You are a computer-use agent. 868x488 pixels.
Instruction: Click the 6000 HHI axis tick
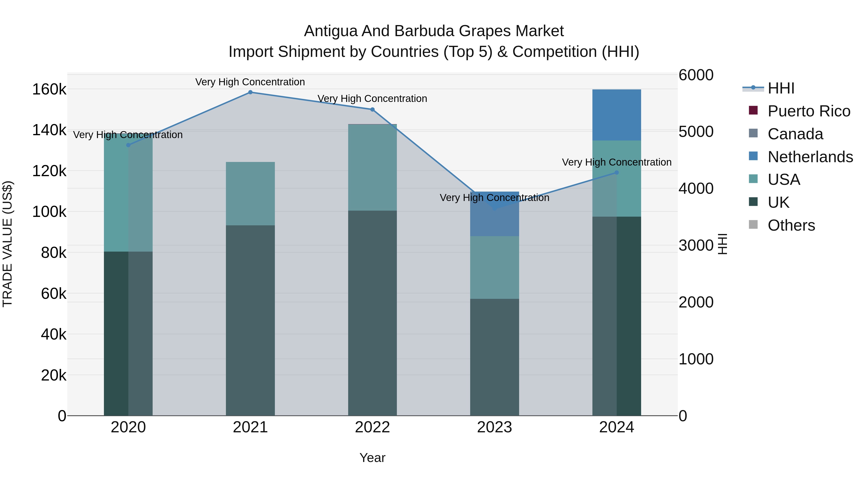696,75
